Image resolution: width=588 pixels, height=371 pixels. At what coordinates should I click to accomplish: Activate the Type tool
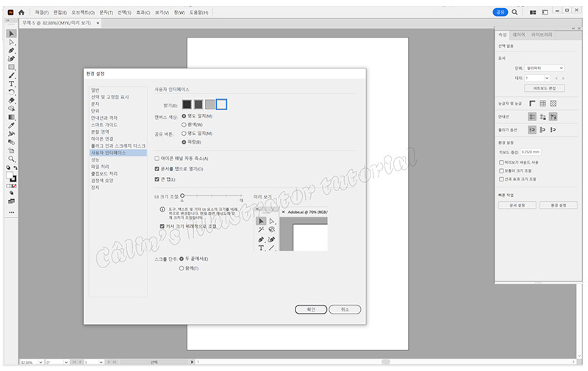(x=11, y=84)
